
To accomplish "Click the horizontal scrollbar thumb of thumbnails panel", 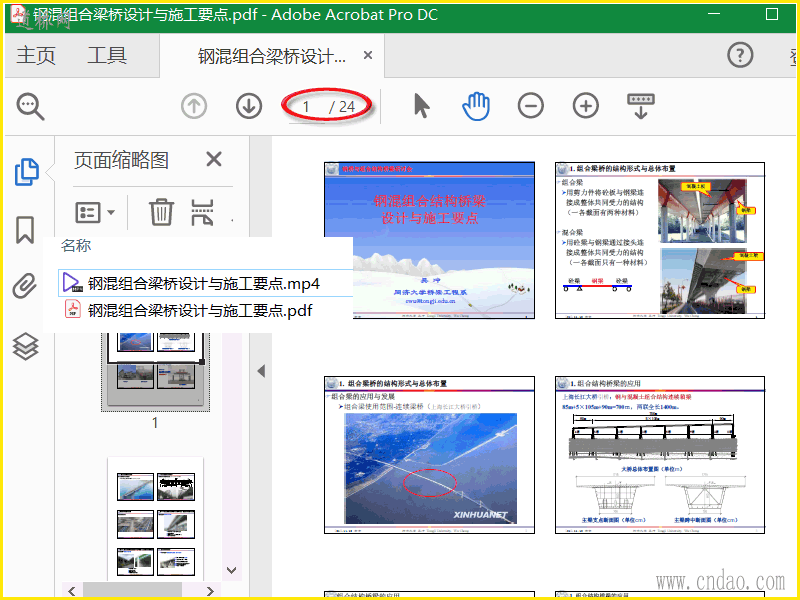I will (x=133, y=591).
